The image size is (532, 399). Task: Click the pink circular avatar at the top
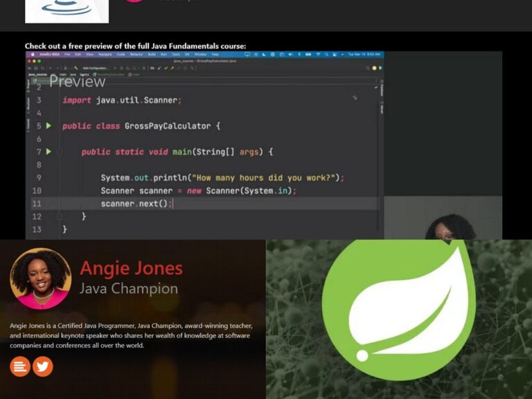coord(134,1)
